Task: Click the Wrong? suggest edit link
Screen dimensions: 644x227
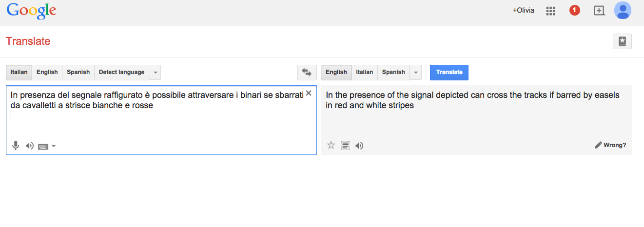Action: tap(610, 145)
